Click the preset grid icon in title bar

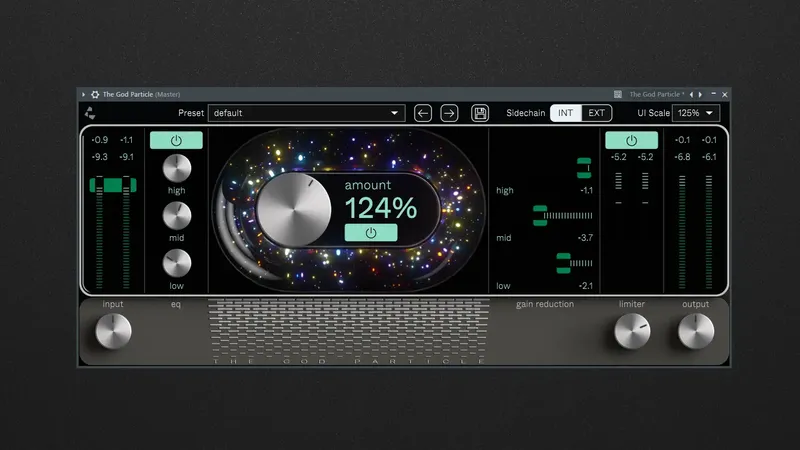pyautogui.click(x=618, y=94)
